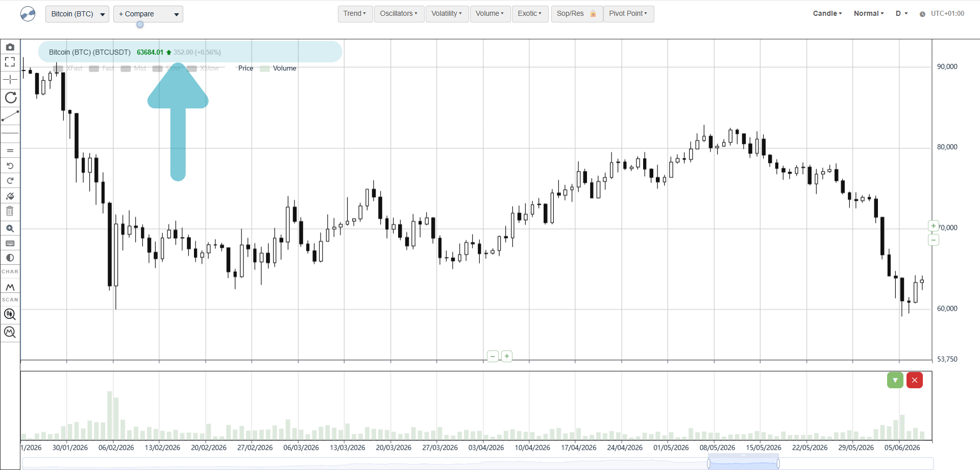Click the left range slider handle
The height and width of the screenshot is (470, 980).
click(709, 463)
